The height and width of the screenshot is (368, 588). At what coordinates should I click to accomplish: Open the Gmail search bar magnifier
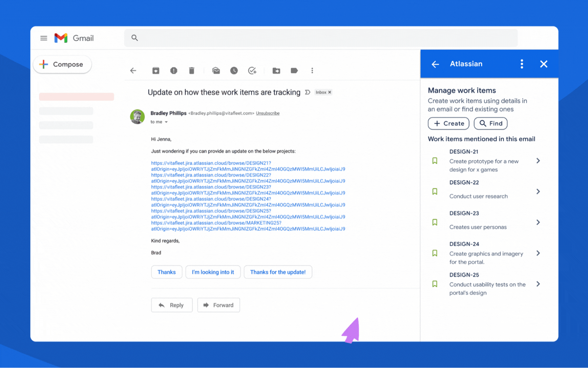click(x=135, y=37)
